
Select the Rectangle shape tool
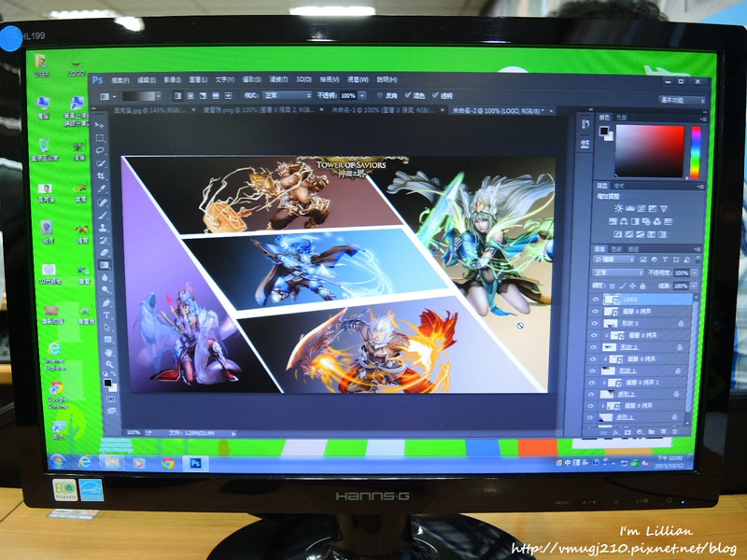[107, 340]
